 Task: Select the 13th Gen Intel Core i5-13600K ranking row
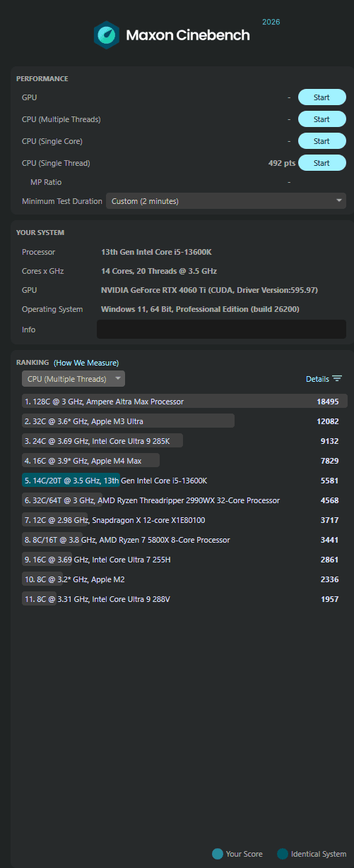click(x=184, y=481)
